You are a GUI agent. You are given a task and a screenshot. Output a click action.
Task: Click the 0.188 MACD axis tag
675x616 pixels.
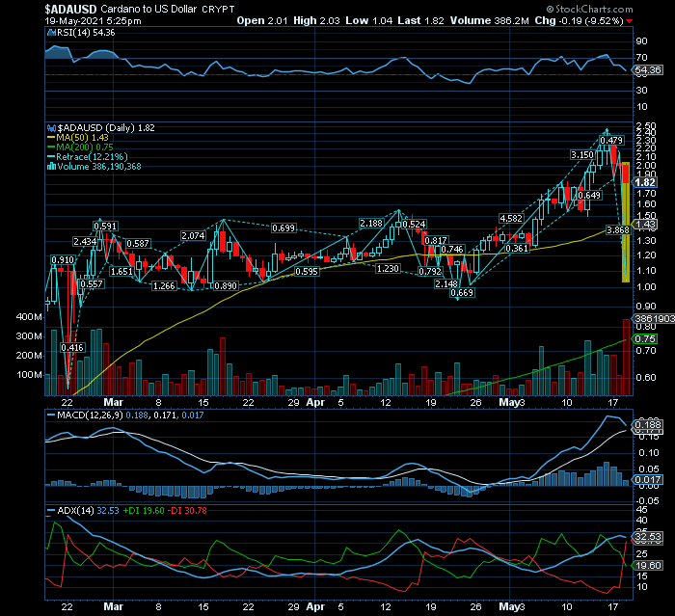(x=648, y=425)
